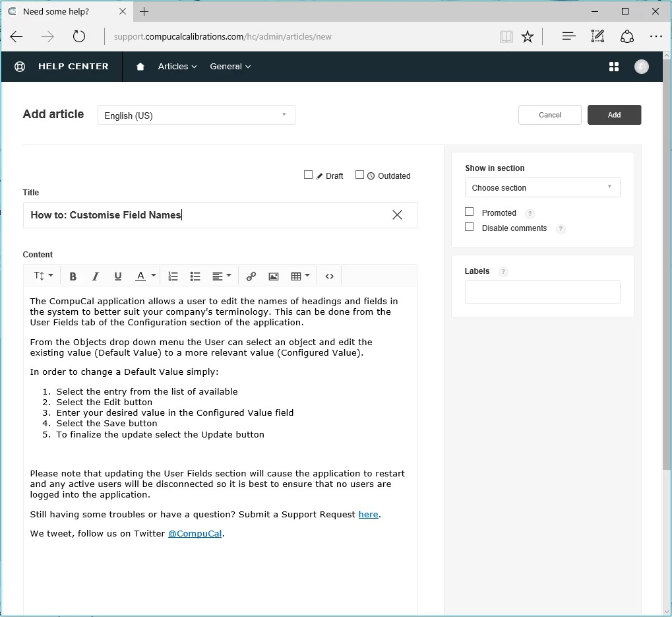The width and height of the screenshot is (672, 617).
Task: Expand the General menu
Action: pos(230,67)
